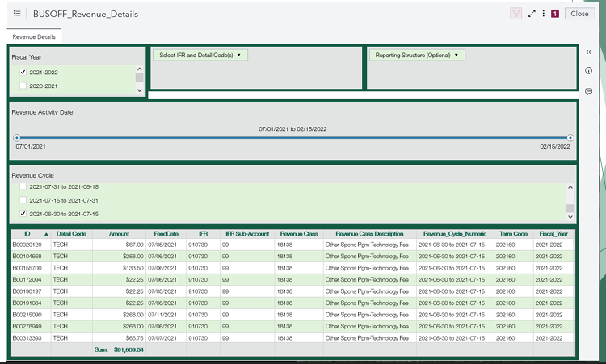Screen dimensions: 606x364
Task: Collapse side pane with double chevron icon
Action: click(x=588, y=52)
